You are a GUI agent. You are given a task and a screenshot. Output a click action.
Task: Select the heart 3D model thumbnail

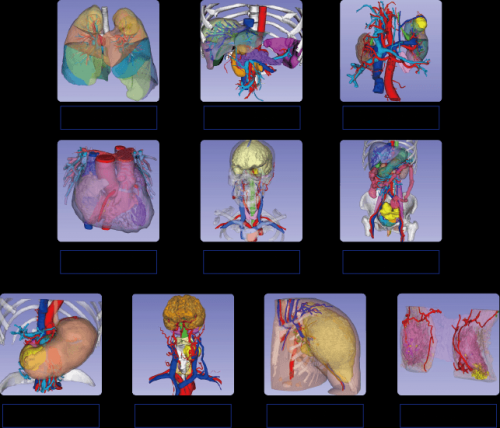tap(108, 191)
